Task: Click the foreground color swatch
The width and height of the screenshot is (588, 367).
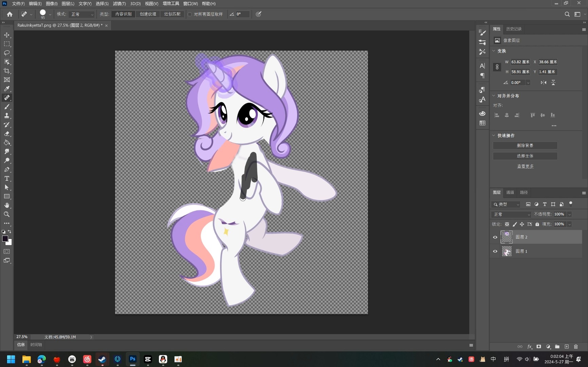Action: click(5, 239)
